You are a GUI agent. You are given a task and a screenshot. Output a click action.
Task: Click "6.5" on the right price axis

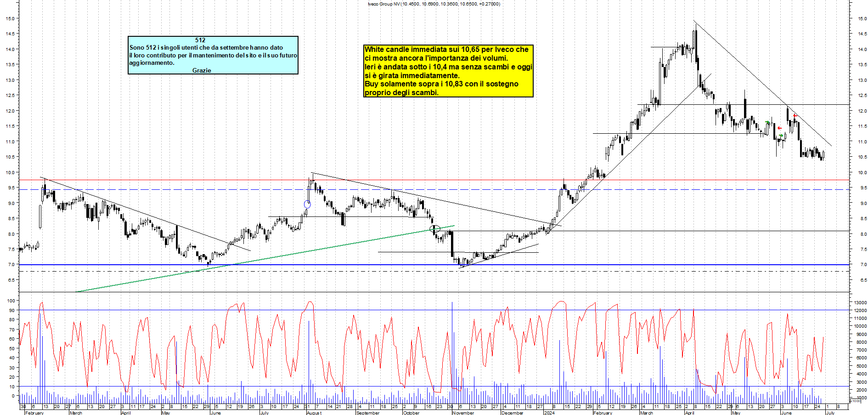[x=863, y=280]
